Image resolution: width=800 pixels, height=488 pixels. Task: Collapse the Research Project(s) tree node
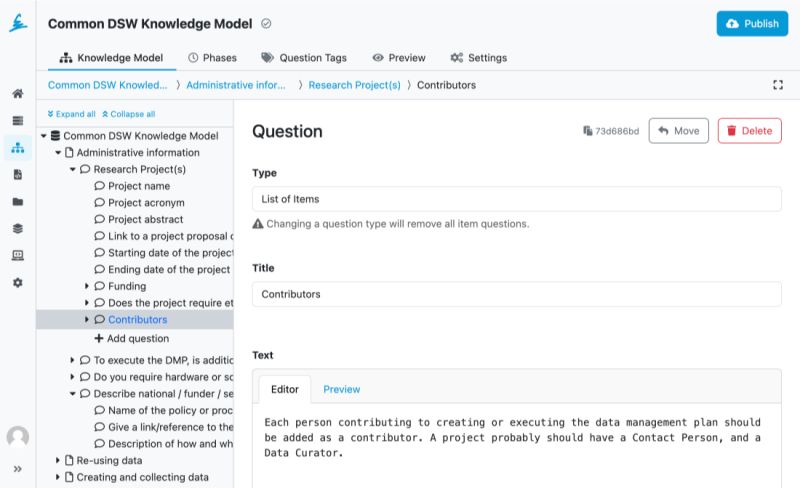tap(73, 170)
